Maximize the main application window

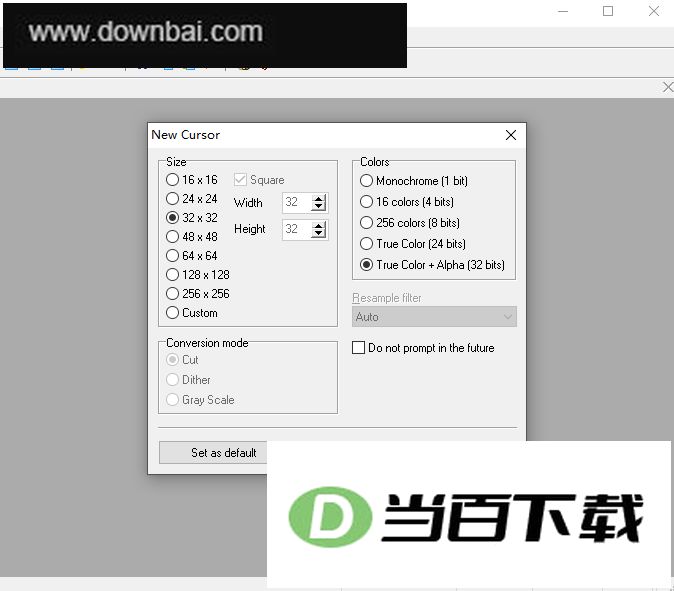tap(608, 11)
